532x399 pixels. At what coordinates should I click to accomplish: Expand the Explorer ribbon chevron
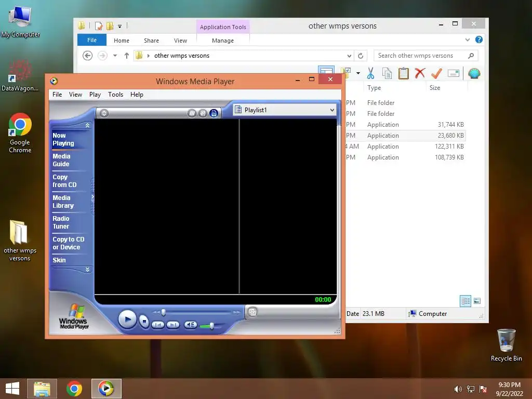[x=468, y=39]
